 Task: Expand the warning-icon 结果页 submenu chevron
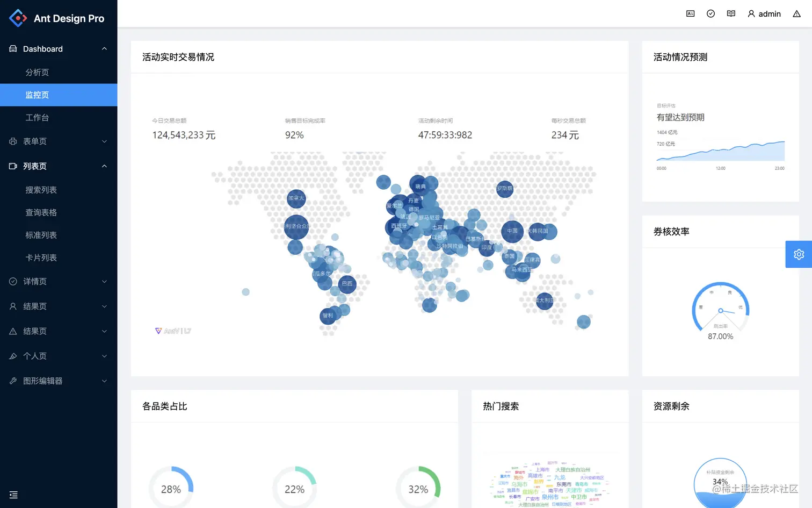click(x=104, y=331)
